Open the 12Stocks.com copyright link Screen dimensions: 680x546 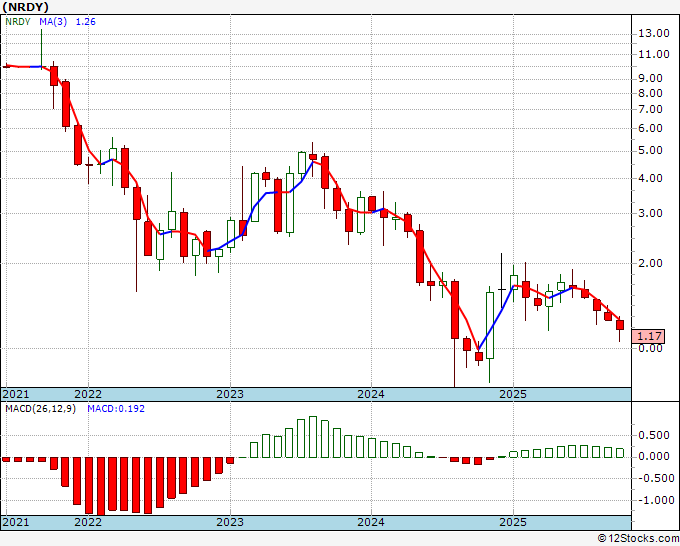click(x=638, y=539)
